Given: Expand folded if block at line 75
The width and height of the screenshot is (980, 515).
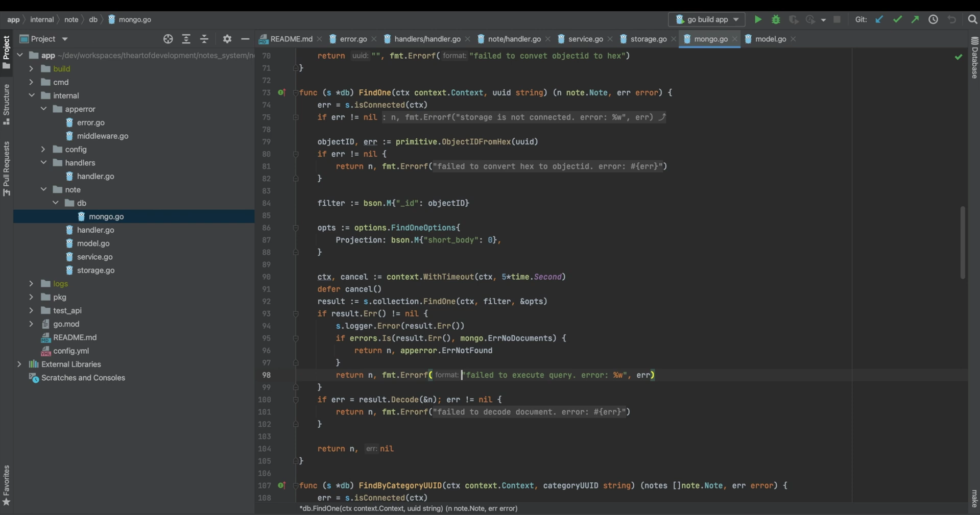Looking at the screenshot, I should 296,117.
